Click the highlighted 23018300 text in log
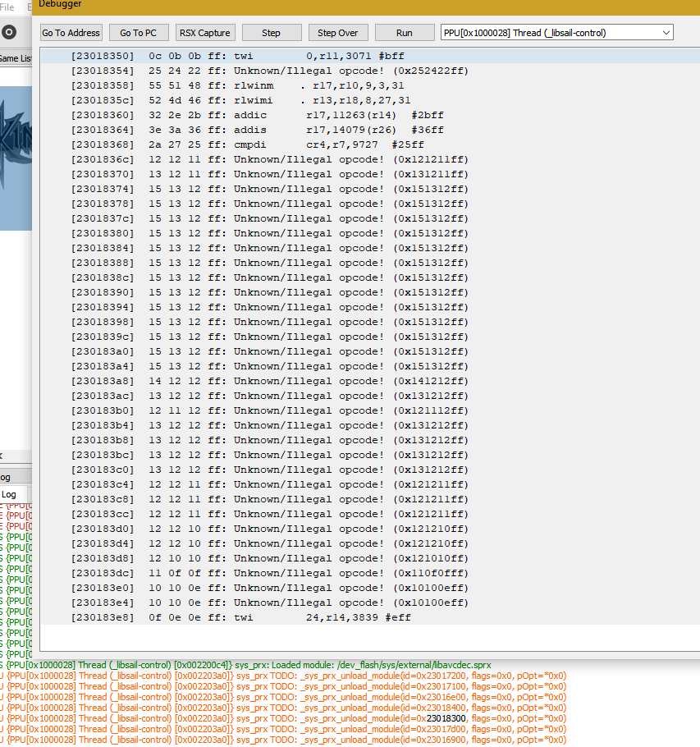The width and height of the screenshot is (700, 747). (x=447, y=717)
